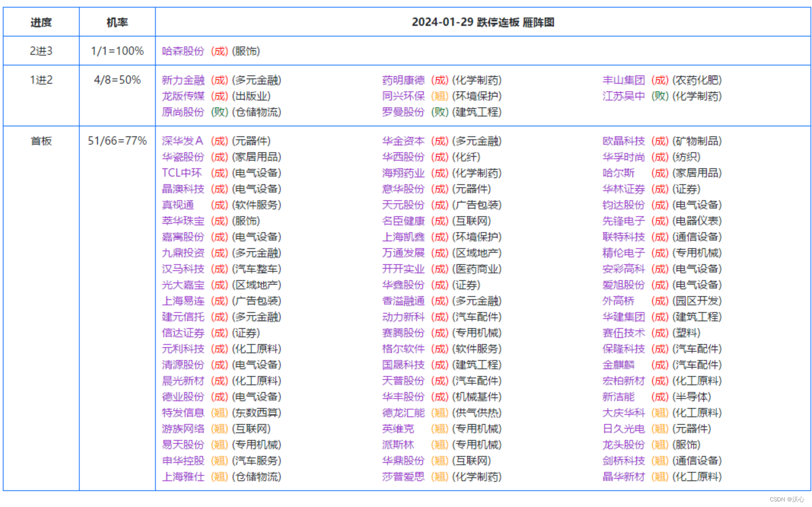
Task: Click the 赛腾股份 stock link
Action: click(403, 333)
